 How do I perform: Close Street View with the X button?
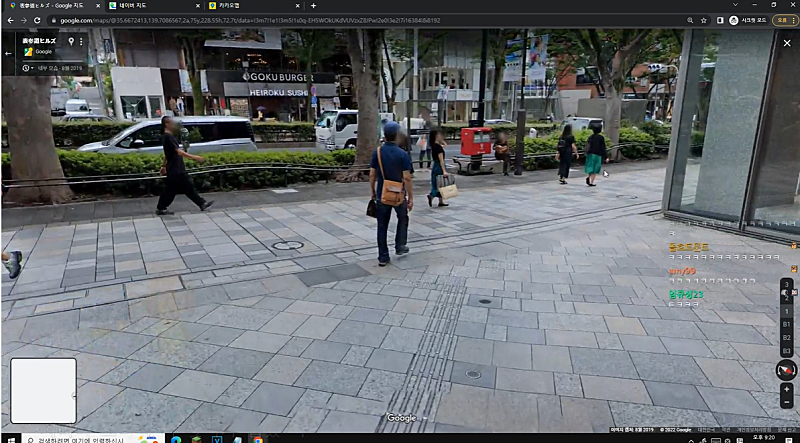786,42
